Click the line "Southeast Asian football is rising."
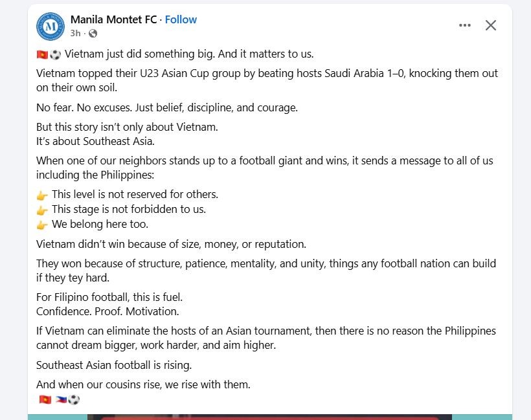Viewport: 531px width, 420px height. [114, 365]
